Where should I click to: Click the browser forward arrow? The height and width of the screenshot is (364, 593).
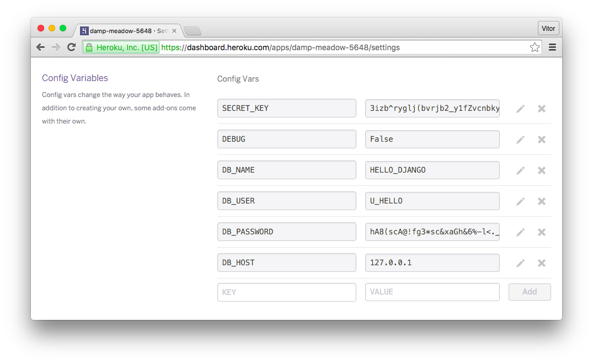tap(56, 47)
